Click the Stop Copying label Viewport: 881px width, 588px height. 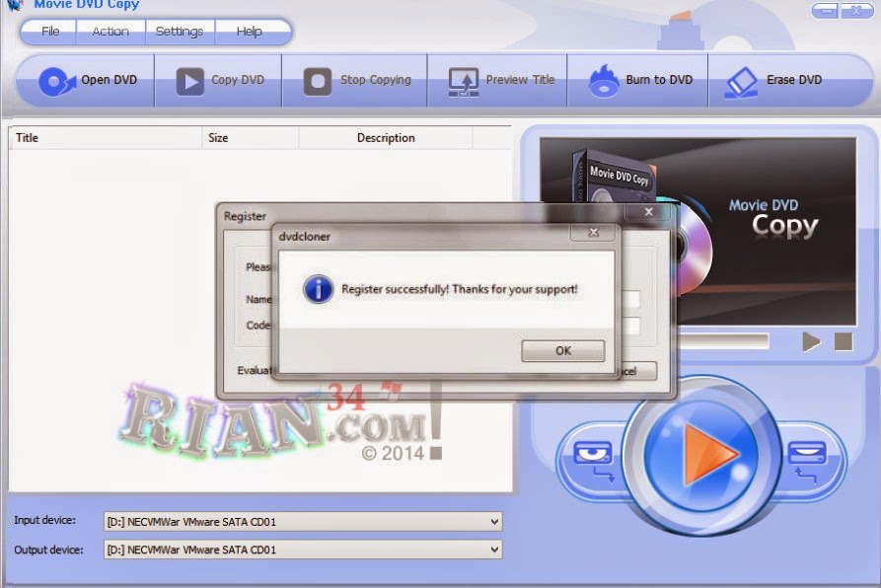tap(375, 80)
